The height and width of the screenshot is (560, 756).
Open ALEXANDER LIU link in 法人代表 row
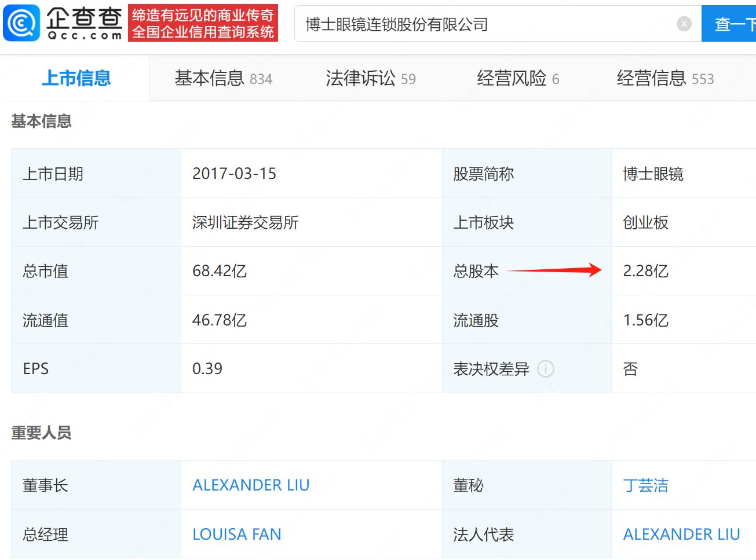[x=681, y=535]
